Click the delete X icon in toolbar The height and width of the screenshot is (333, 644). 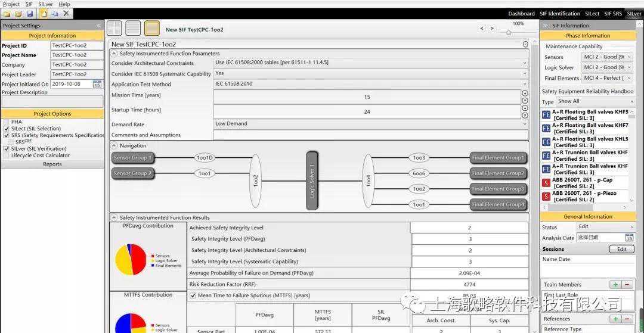click(66, 13)
